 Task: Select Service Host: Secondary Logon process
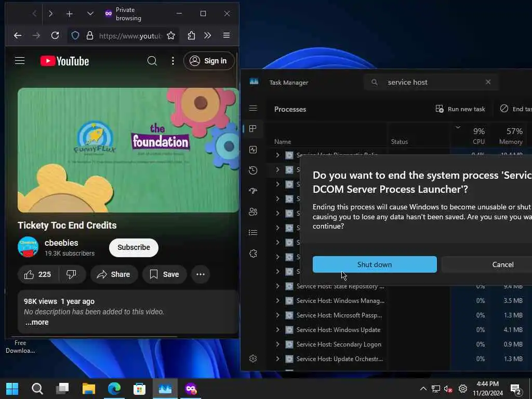[x=339, y=344]
